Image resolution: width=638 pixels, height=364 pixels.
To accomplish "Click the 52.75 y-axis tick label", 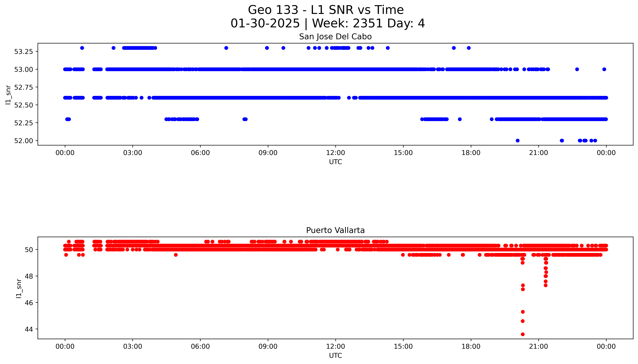I will 24,87.
